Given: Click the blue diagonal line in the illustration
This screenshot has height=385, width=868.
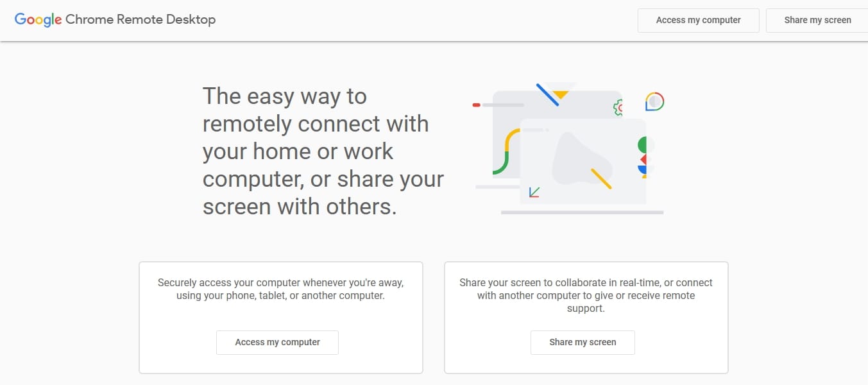Looking at the screenshot, I should [x=547, y=94].
